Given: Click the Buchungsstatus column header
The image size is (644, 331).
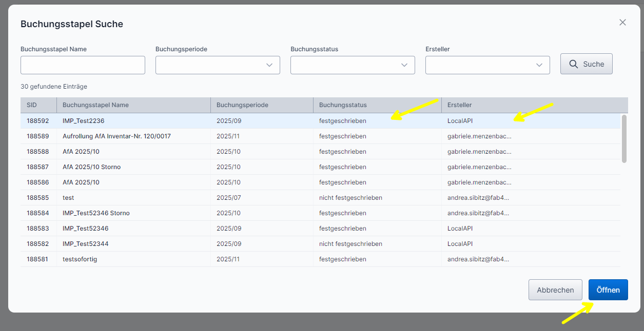Looking at the screenshot, I should (343, 105).
